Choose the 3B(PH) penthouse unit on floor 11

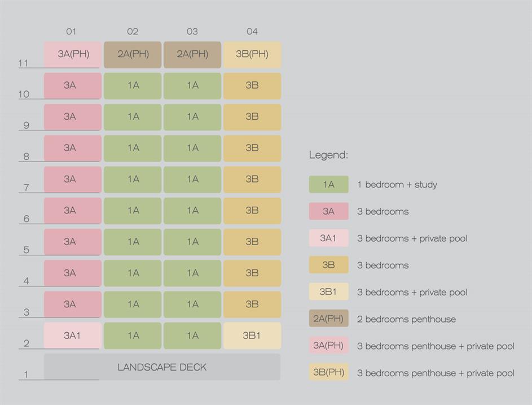(x=252, y=55)
